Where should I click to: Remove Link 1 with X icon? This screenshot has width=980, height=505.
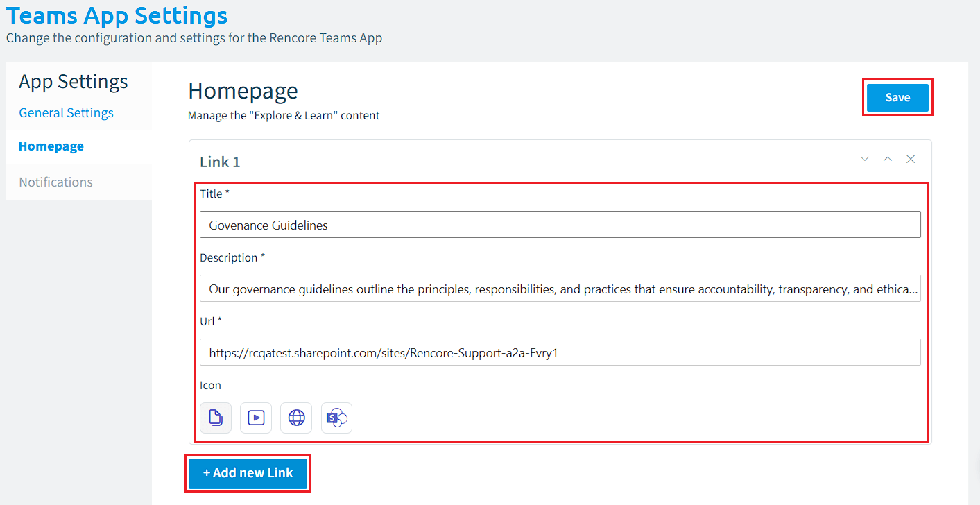(911, 159)
